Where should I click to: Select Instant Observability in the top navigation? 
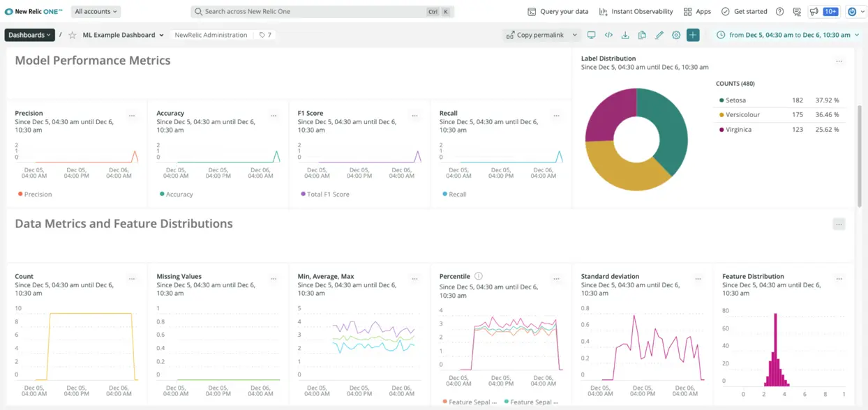tap(639, 11)
